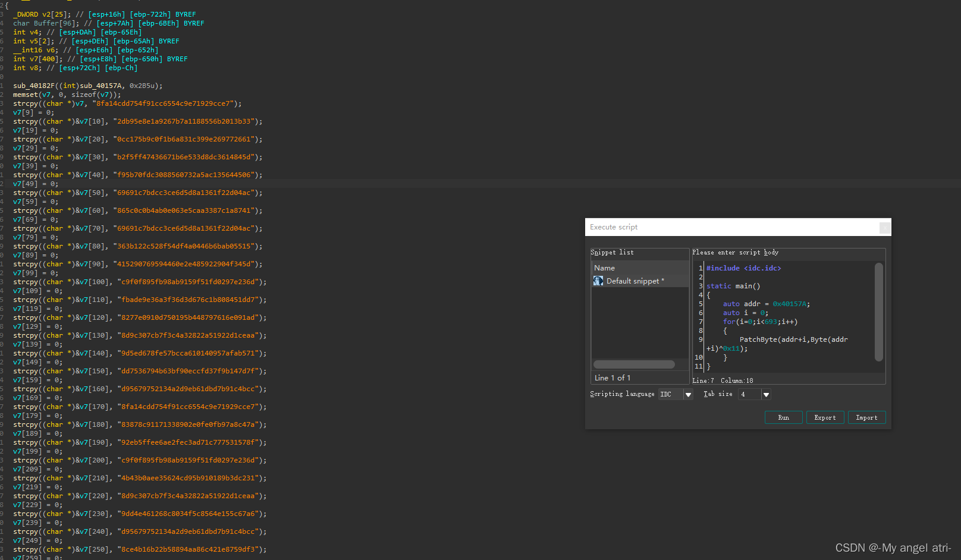Click the strcpy line for &v7[230]

[x=140, y=514]
